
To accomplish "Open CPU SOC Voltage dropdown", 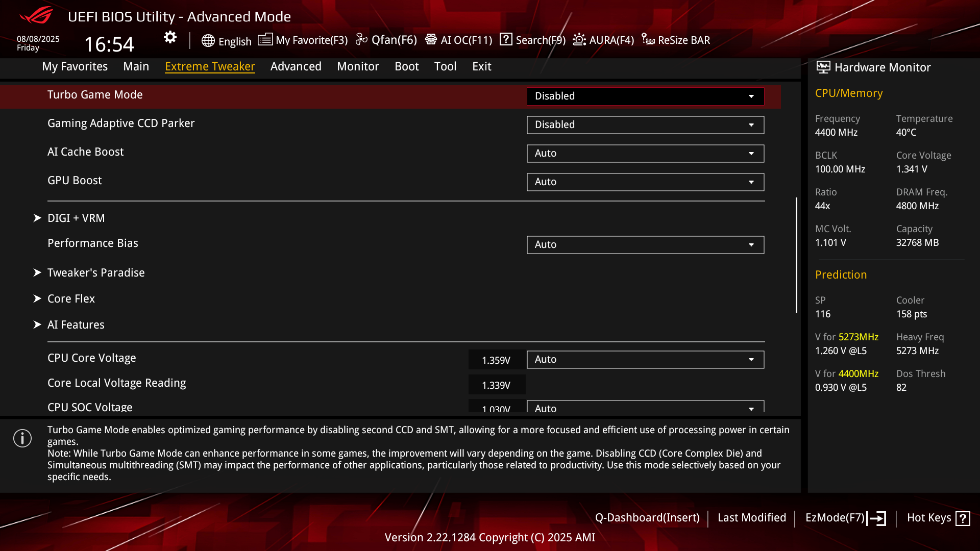I will click(x=645, y=407).
